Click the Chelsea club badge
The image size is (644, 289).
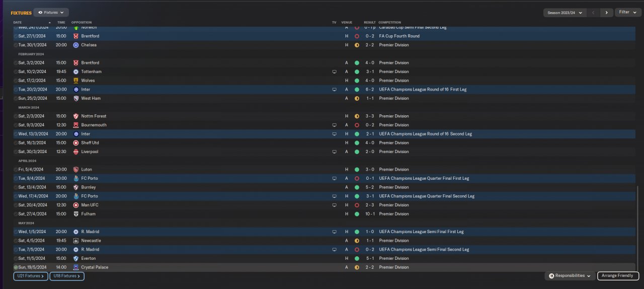tap(76, 45)
